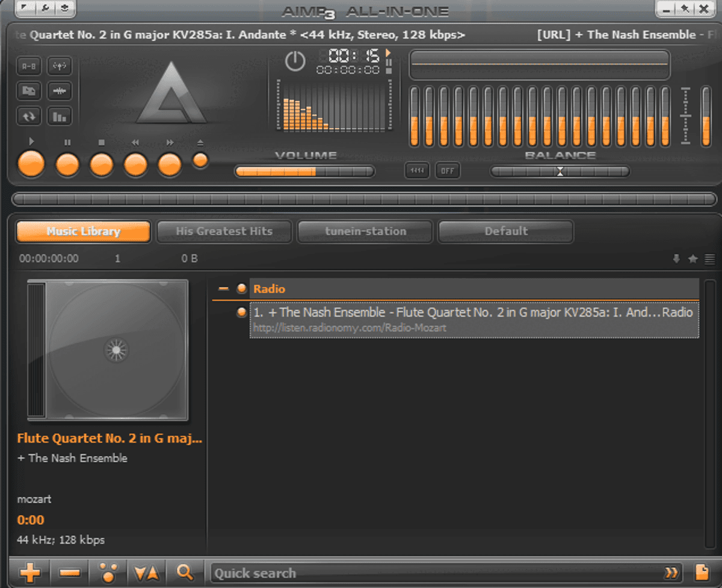Screen dimensions: 722x588
Task: Switch to the tunein-station tab
Action: coord(365,232)
